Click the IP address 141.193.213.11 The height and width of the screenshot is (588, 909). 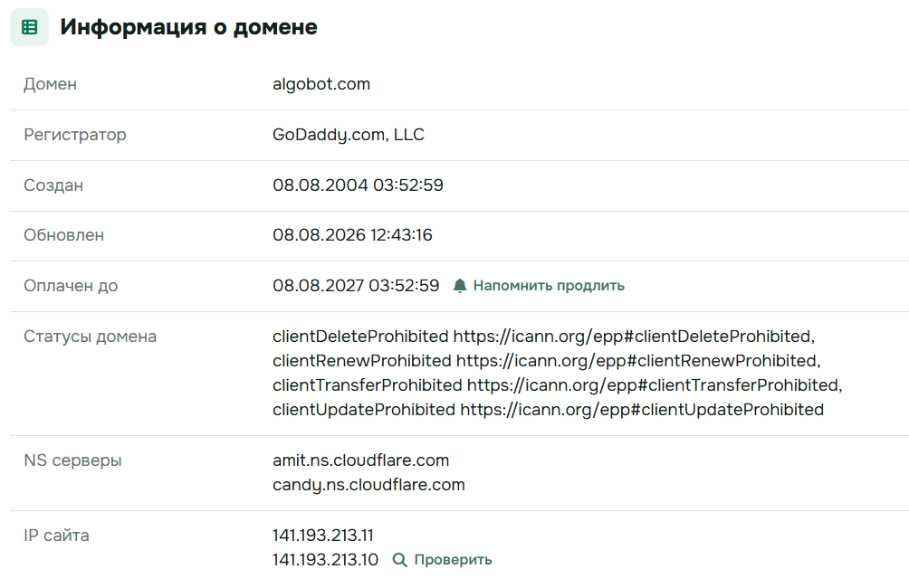pyautogui.click(x=323, y=536)
